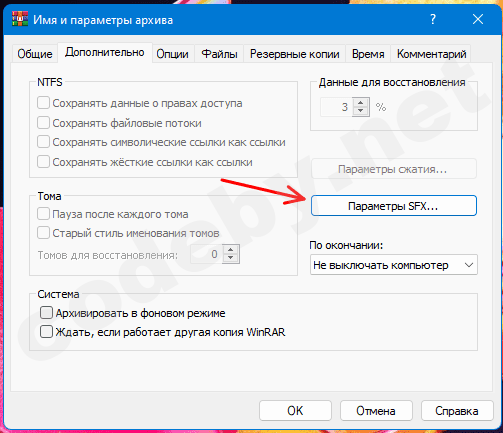Enable Сохранять данные о правах доступа

[44, 103]
